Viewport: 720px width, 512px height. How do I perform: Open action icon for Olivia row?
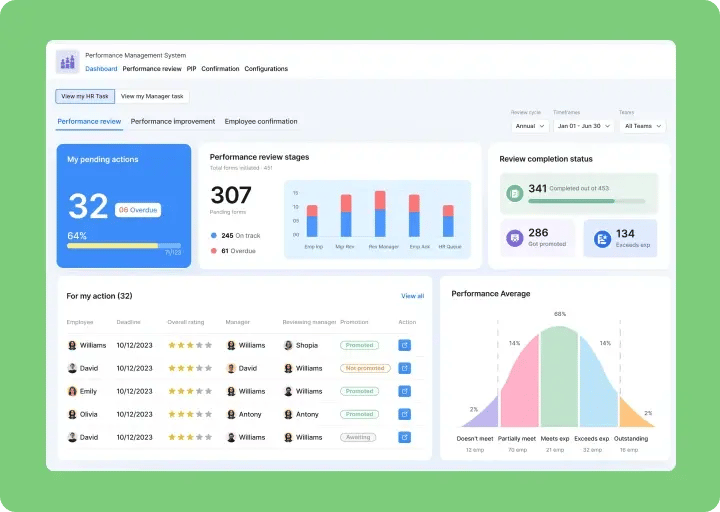pyautogui.click(x=405, y=414)
